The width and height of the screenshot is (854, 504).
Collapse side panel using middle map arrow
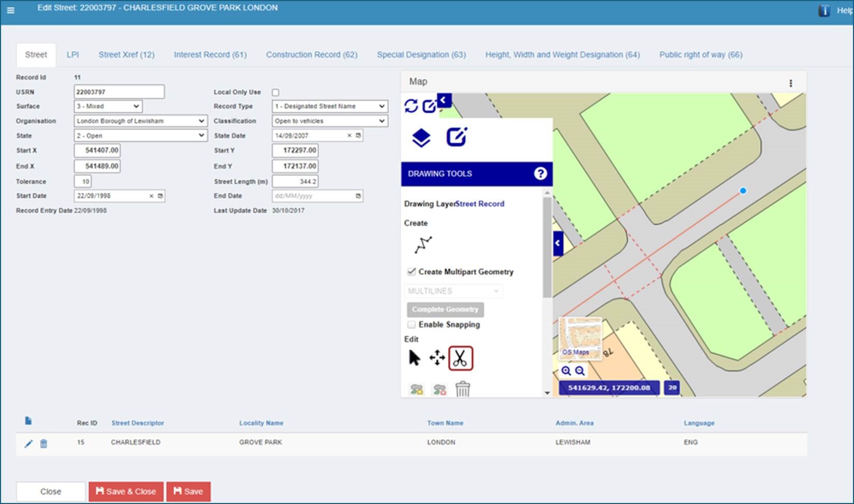[x=558, y=243]
